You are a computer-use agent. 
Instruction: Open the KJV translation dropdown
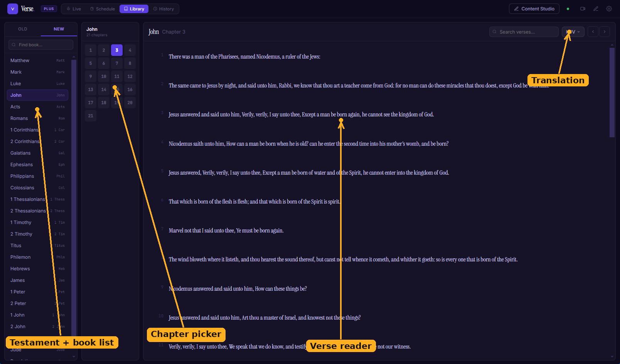click(573, 32)
